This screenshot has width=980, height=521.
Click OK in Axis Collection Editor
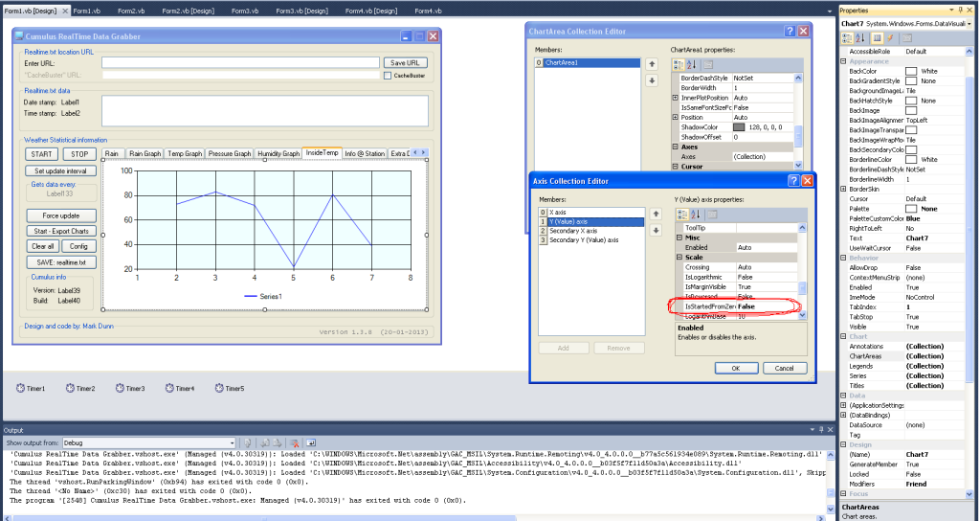pyautogui.click(x=735, y=368)
